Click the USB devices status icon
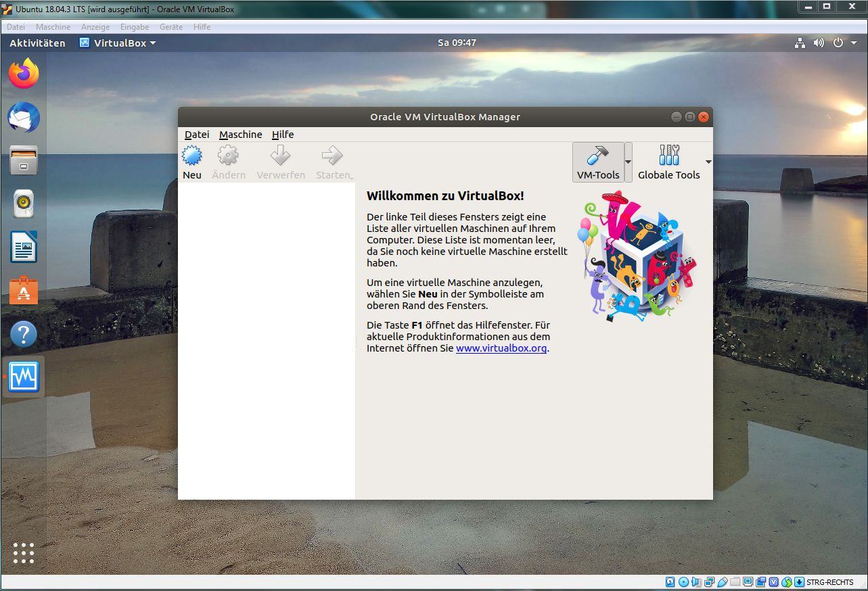The image size is (868, 591). click(x=723, y=582)
